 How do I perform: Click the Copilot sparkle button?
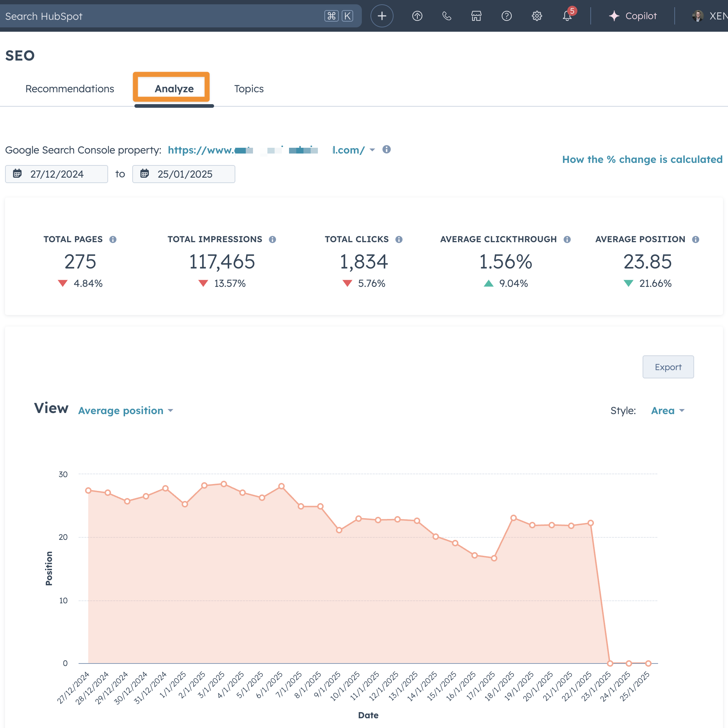point(632,16)
